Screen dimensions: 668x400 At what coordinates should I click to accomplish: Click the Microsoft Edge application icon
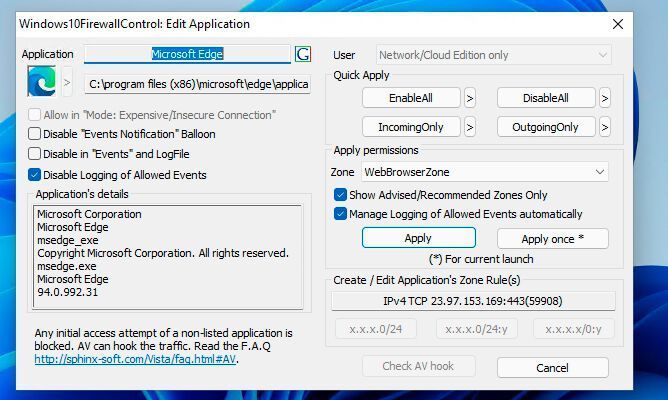pos(42,81)
